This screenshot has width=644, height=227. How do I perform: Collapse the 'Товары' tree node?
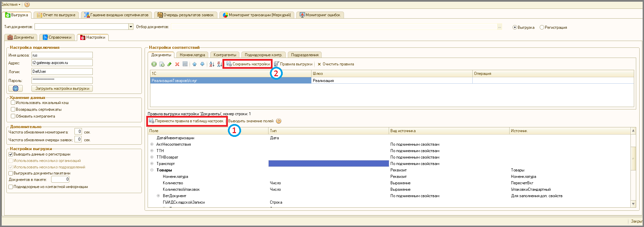152,170
